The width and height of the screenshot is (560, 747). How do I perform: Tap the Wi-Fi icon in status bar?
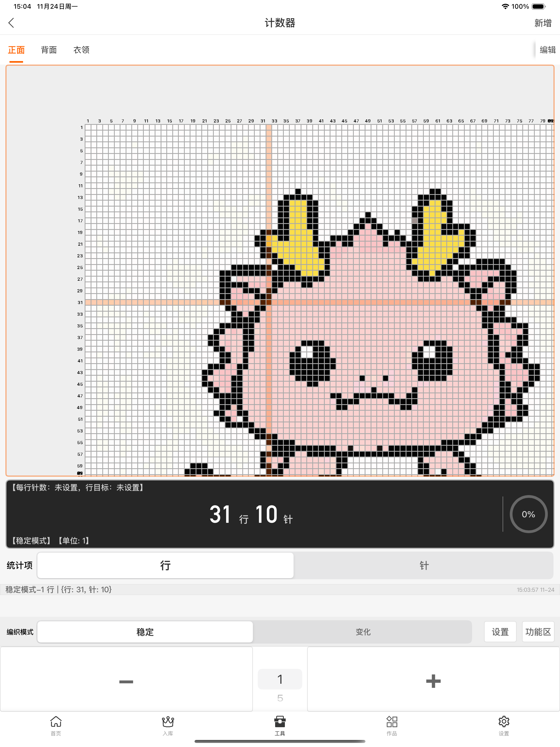[x=505, y=7]
